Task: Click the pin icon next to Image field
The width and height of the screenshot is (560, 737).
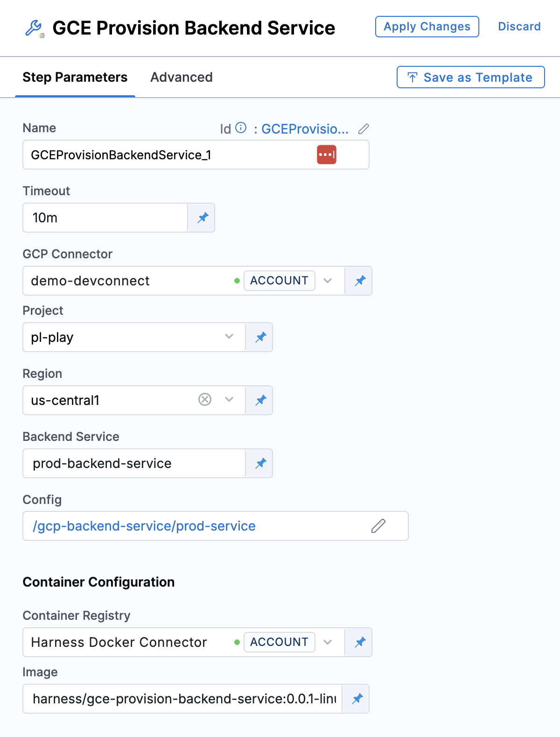Action: pos(357,699)
